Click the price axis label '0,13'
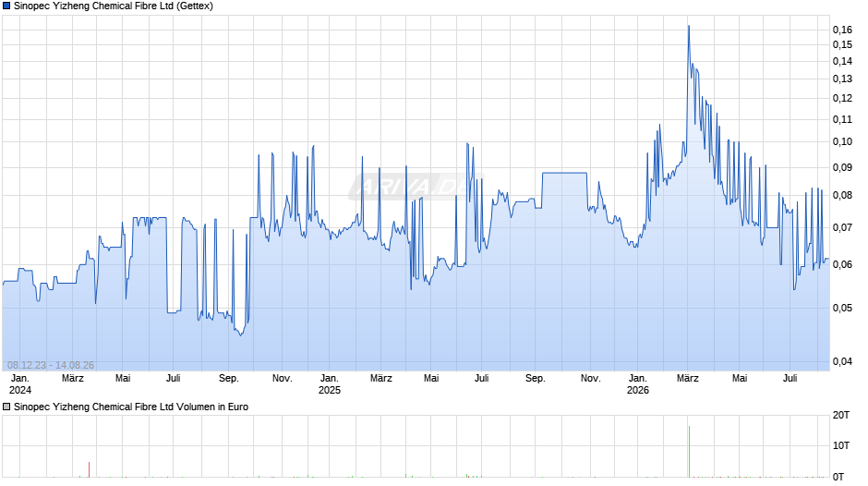The width and height of the screenshot is (868, 486). 842,79
